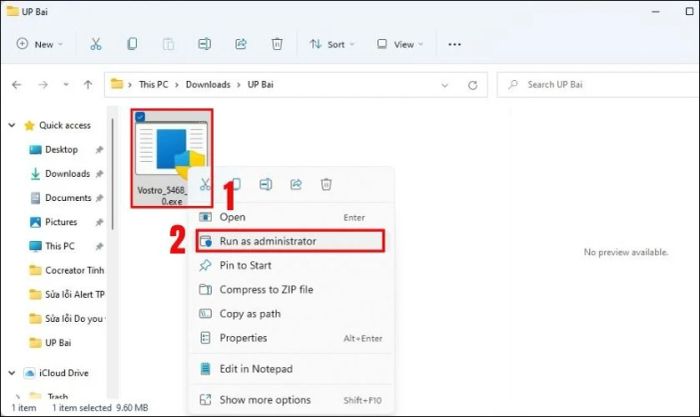Screen dimensions: 700x417
Task: Open the Sửa lỗi Alert TP folder
Action: point(67,294)
